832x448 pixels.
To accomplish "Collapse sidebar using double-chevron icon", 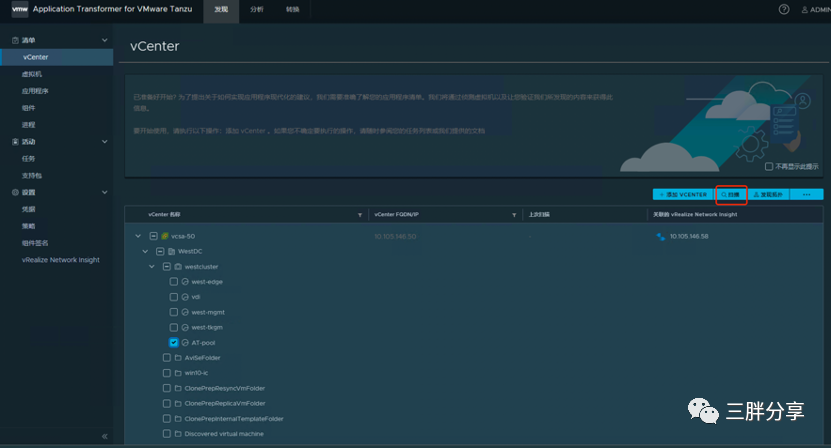I will 105,436.
